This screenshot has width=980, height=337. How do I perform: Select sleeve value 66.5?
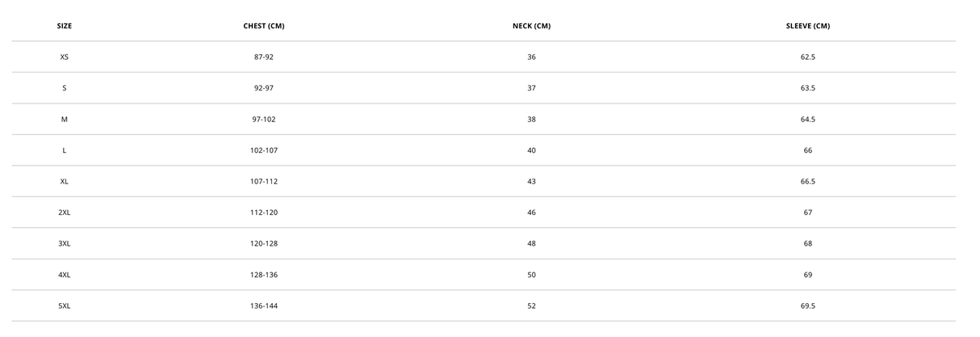(807, 182)
